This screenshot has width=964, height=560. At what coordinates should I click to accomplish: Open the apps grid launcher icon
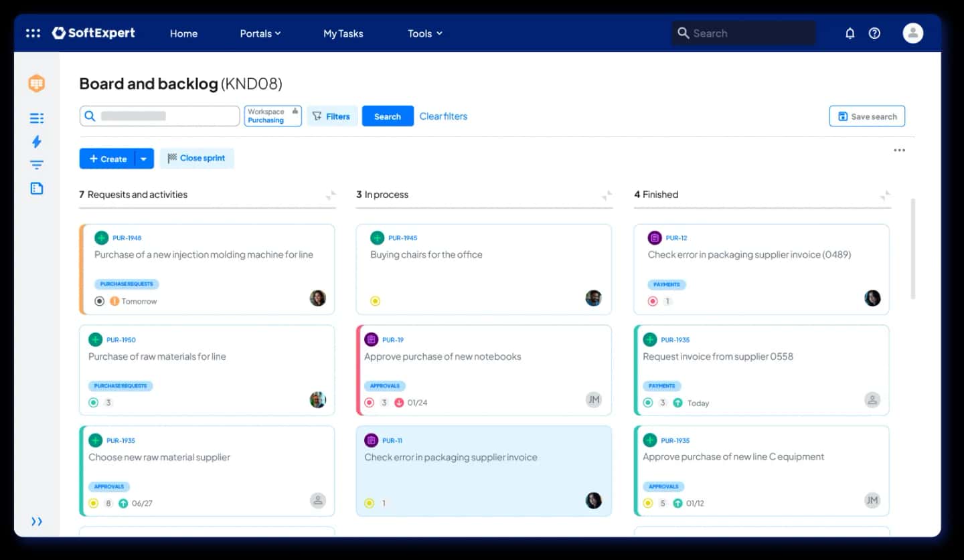click(x=33, y=33)
